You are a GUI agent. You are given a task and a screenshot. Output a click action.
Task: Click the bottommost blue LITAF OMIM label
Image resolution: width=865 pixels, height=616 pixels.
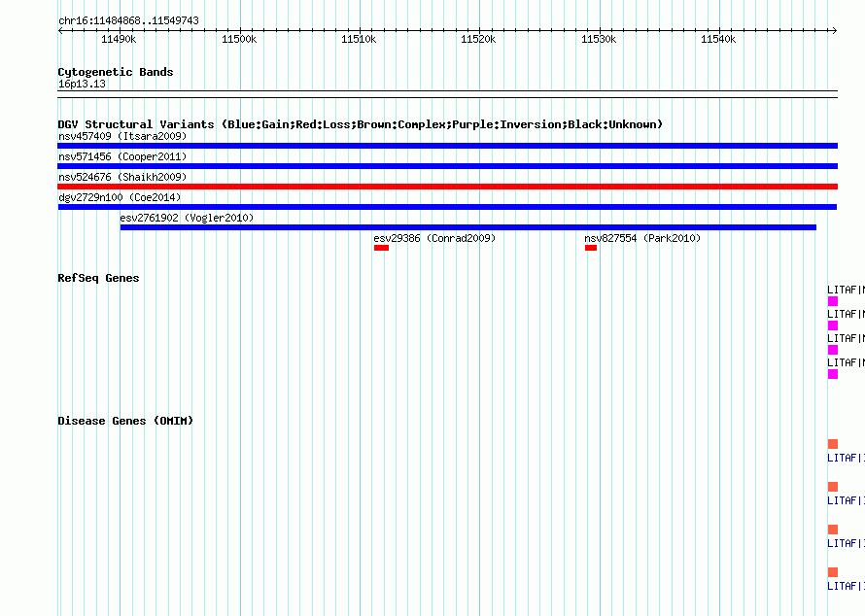coord(846,586)
